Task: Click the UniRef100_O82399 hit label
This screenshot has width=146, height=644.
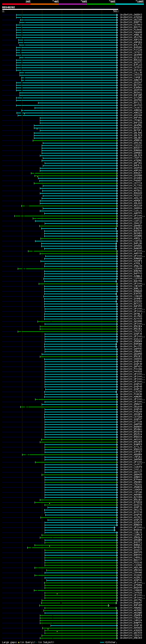Action: [x=131, y=20]
